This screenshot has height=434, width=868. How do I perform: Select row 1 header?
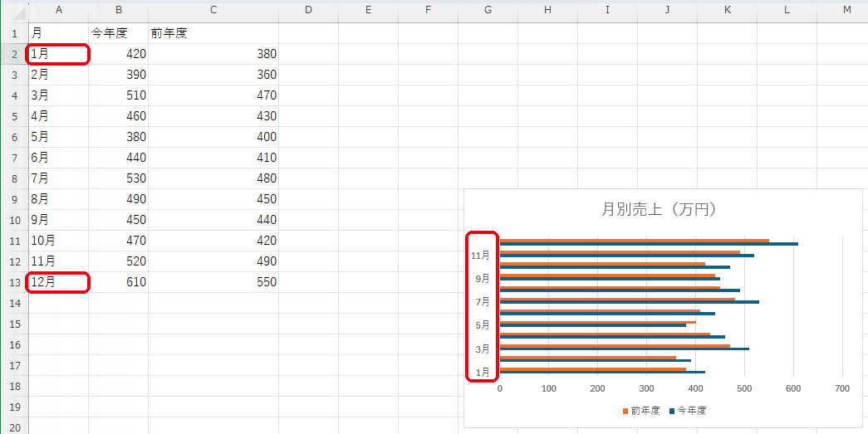coord(14,33)
